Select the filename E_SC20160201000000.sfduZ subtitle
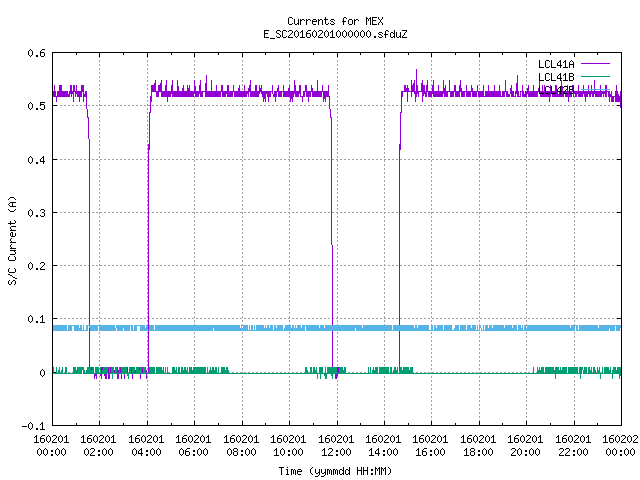The image size is (640, 480). (335, 34)
